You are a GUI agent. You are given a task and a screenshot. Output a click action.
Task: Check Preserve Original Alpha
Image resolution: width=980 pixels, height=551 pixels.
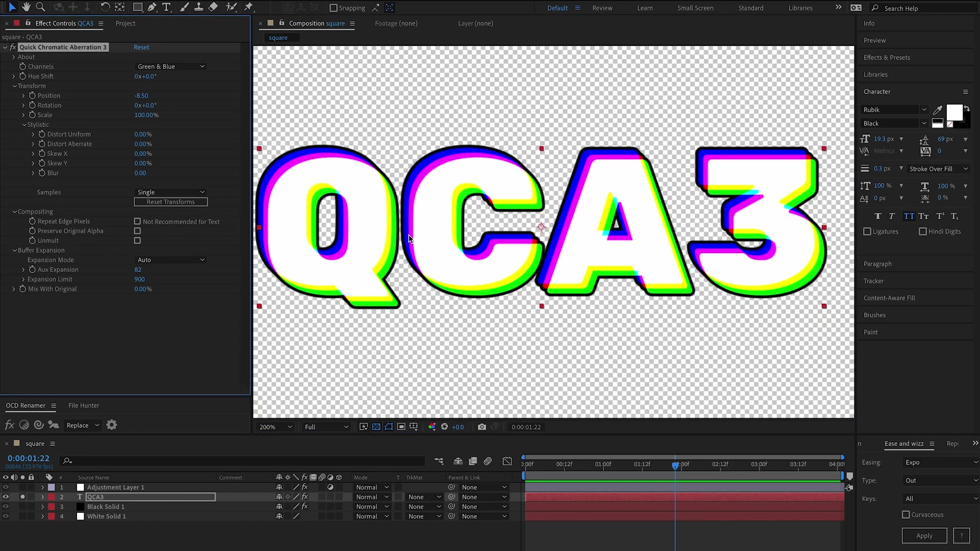tap(137, 231)
